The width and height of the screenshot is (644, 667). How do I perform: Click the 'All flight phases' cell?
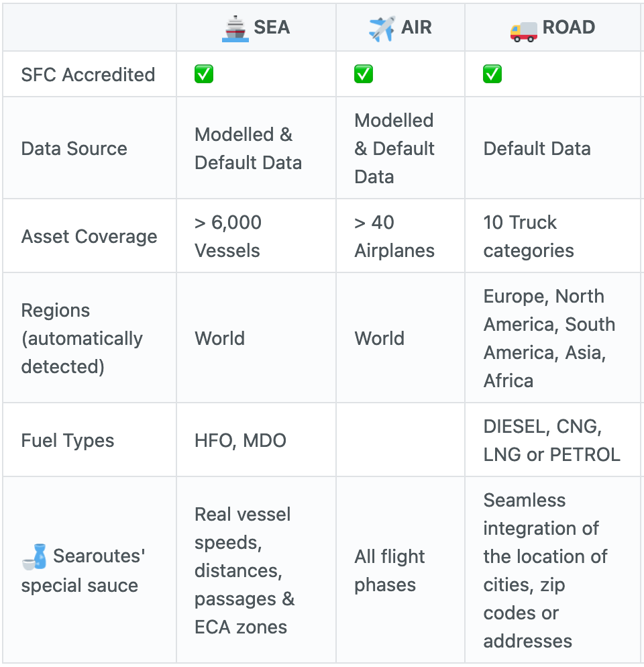coord(400,570)
